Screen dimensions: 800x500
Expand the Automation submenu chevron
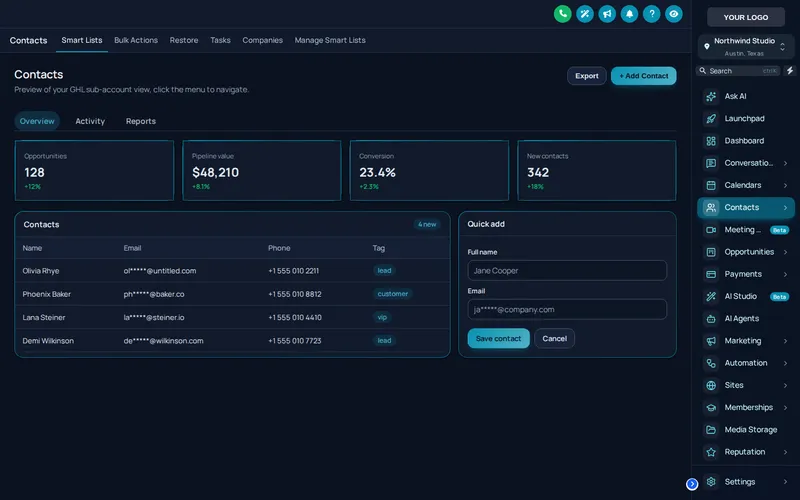point(785,363)
